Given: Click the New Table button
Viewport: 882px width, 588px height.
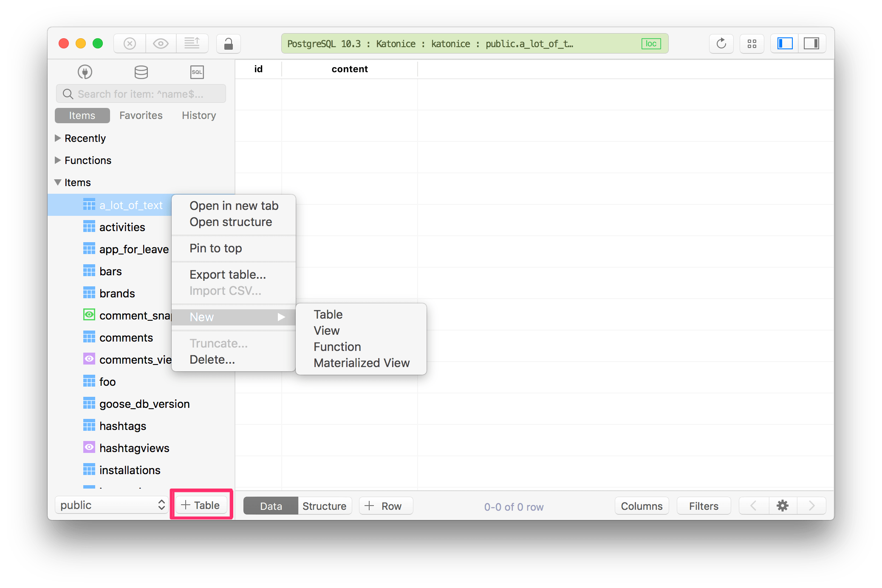Looking at the screenshot, I should pyautogui.click(x=200, y=505).
